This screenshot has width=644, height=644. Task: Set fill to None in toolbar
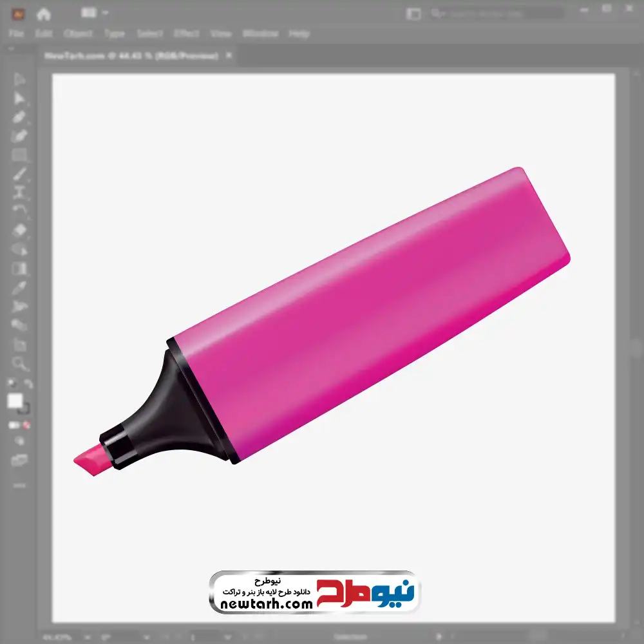[x=27, y=426]
